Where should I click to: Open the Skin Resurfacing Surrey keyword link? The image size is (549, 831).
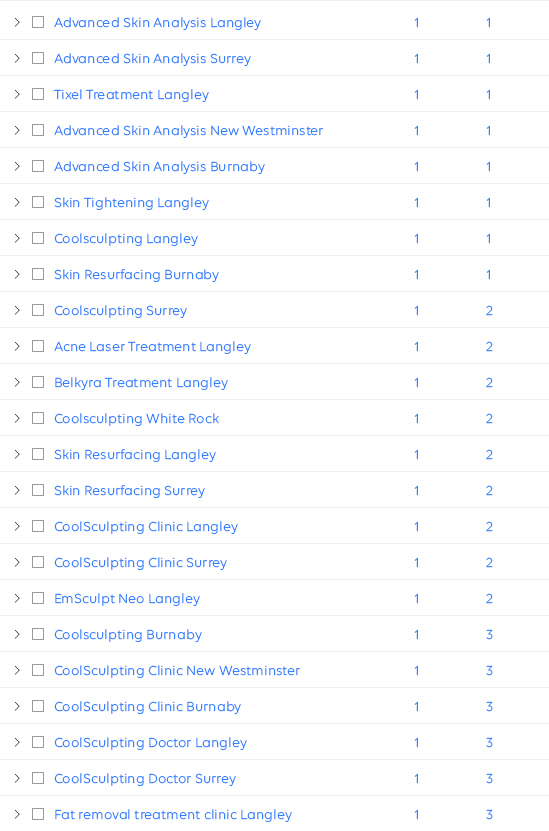tap(129, 491)
